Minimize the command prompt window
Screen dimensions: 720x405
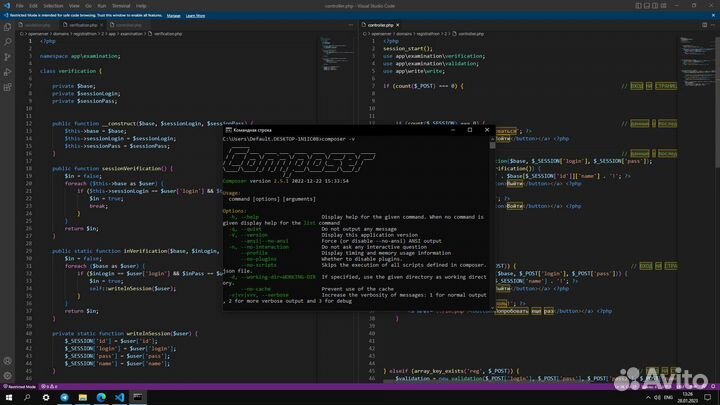coord(453,130)
